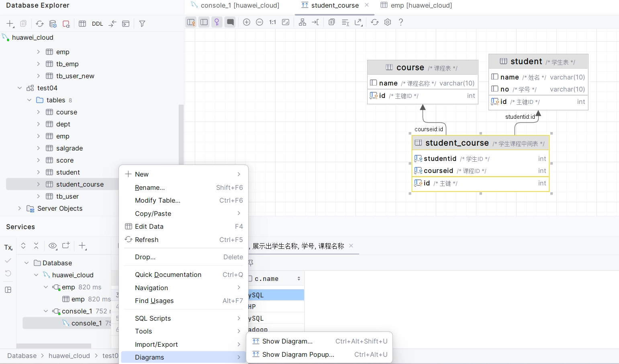
Task: Toggle the purple key icon in diagram toolbar
Action: tap(217, 22)
